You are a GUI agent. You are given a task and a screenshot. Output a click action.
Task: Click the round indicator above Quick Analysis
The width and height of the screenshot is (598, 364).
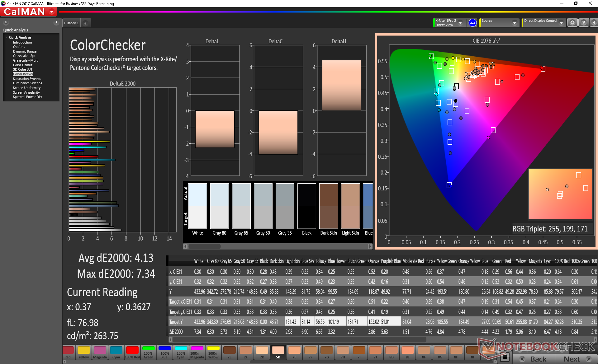tap(6, 23)
